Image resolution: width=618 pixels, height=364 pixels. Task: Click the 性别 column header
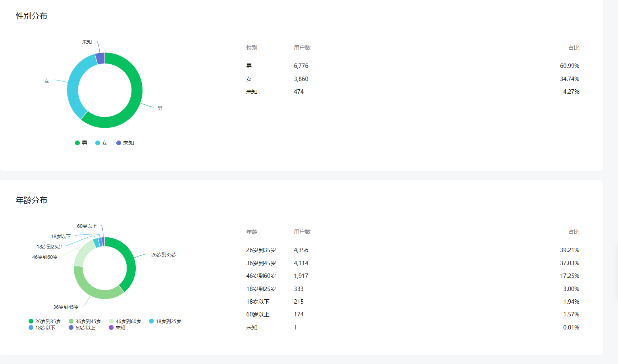click(252, 48)
